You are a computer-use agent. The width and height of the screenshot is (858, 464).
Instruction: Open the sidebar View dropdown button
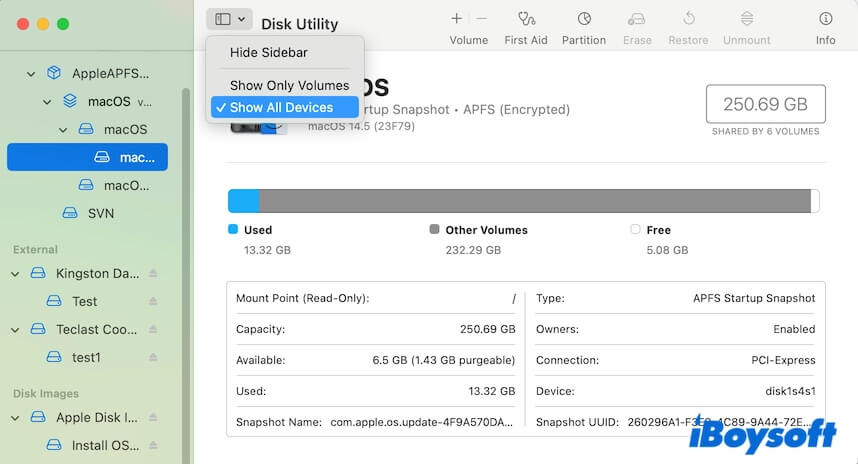229,19
